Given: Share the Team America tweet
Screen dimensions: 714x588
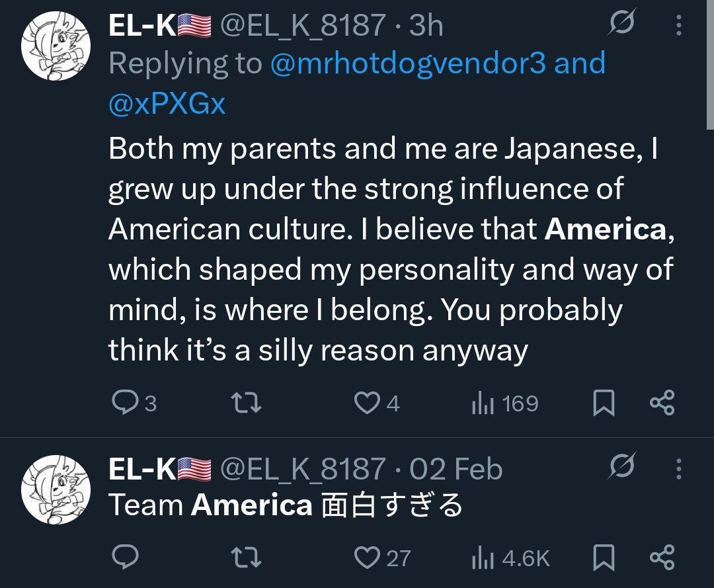Looking at the screenshot, I should 662,558.
